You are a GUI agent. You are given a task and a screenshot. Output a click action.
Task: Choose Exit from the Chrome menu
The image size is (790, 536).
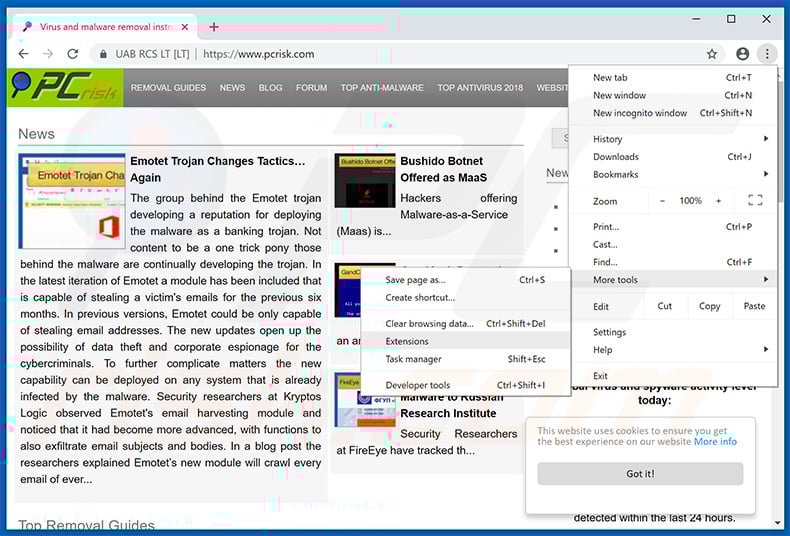point(673,376)
